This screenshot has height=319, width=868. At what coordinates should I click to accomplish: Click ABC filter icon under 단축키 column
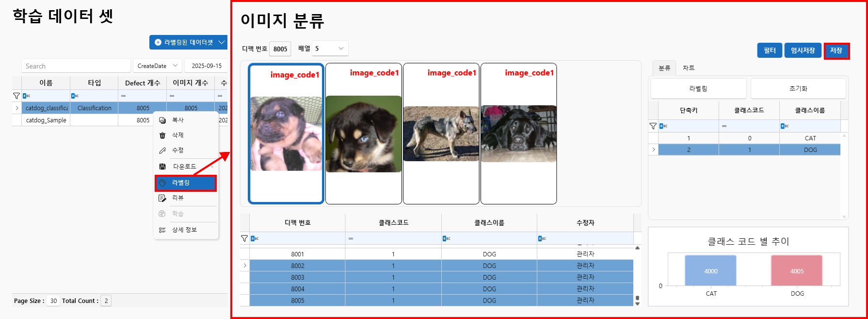pyautogui.click(x=664, y=126)
